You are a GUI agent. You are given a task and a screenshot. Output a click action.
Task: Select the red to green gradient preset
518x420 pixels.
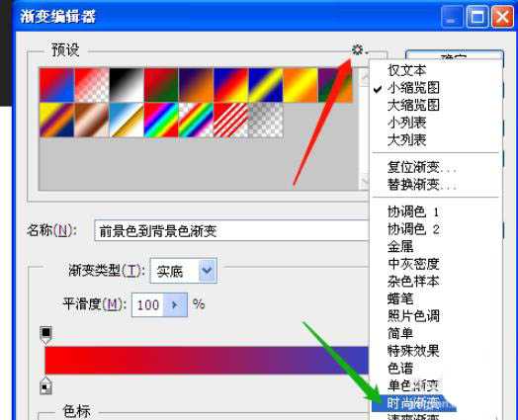(161, 85)
